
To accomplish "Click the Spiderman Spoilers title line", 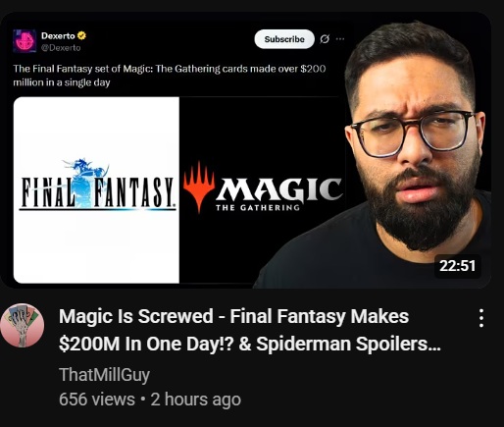I will pos(250,344).
